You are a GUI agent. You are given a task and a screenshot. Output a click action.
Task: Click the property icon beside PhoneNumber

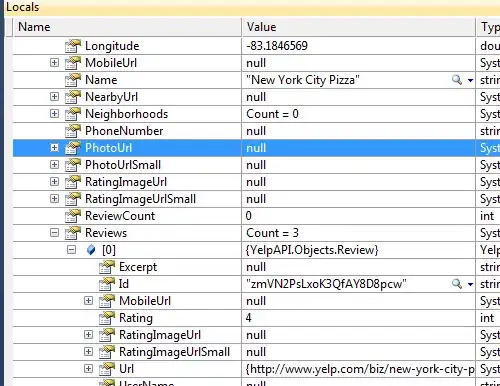(73, 131)
